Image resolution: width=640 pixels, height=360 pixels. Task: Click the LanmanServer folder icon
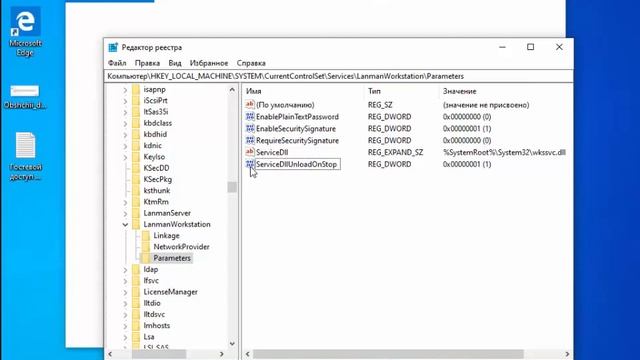(136, 213)
